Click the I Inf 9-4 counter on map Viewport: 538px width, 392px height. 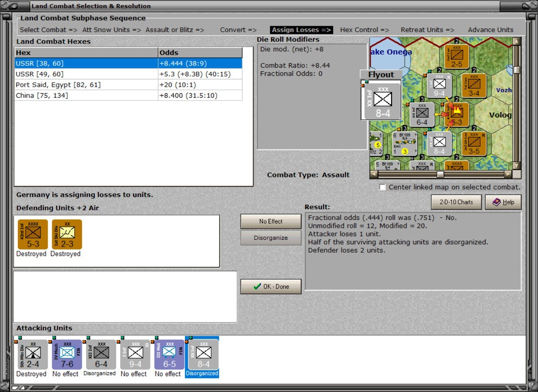(439, 85)
